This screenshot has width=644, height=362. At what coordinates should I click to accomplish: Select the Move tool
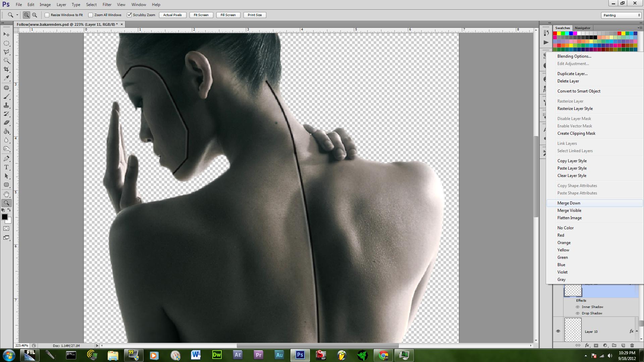click(x=6, y=35)
